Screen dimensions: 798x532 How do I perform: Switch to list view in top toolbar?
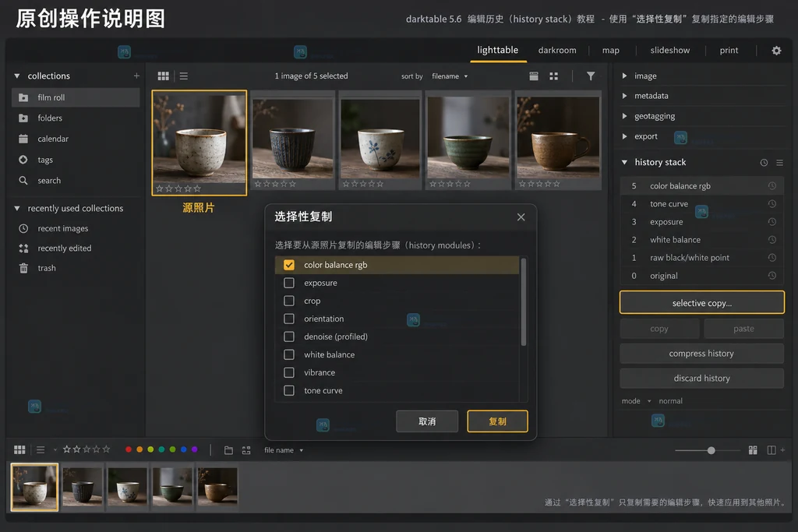click(184, 76)
